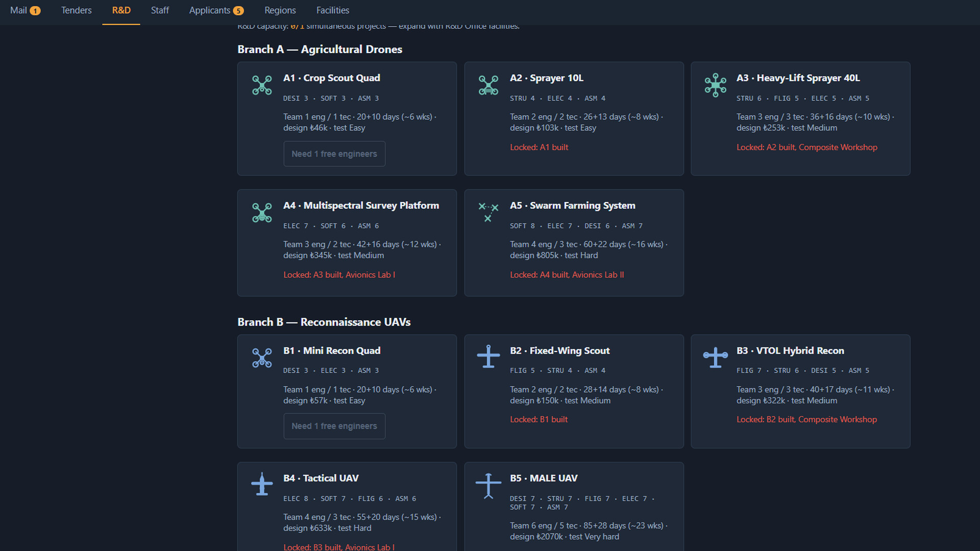
Task: Select the A5 · Swarm Farming System title
Action: [573, 206]
